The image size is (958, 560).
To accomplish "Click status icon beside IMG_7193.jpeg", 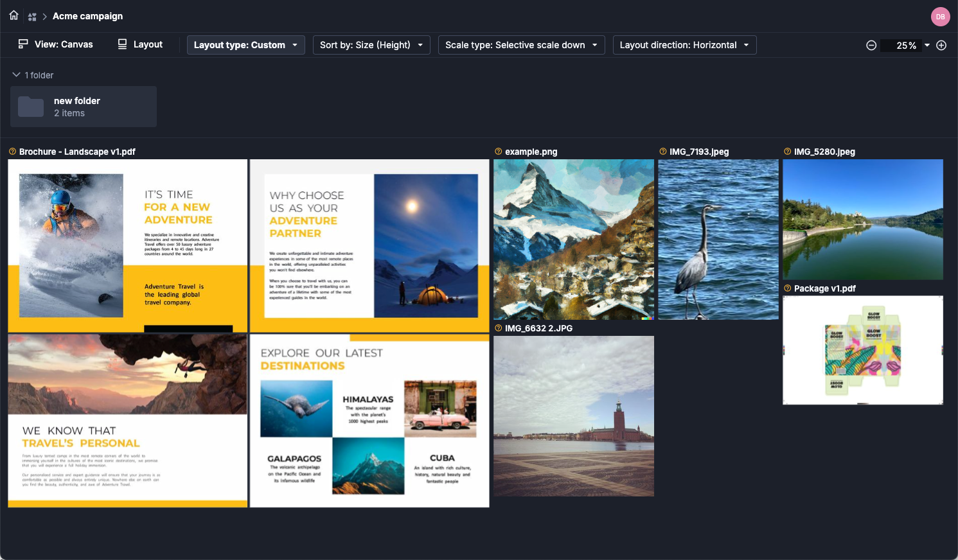I will point(662,152).
